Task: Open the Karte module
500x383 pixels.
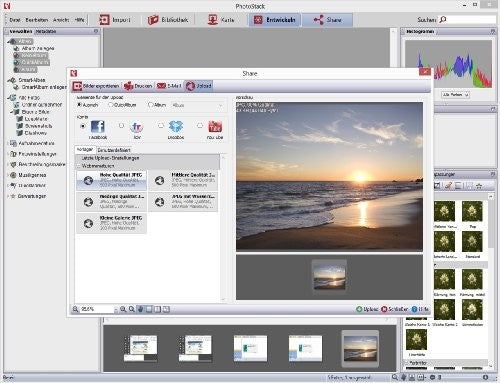Action: coord(221,20)
